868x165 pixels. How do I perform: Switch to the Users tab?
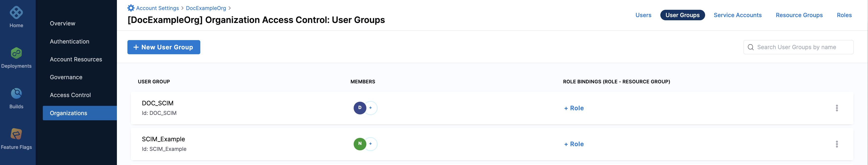(x=643, y=15)
